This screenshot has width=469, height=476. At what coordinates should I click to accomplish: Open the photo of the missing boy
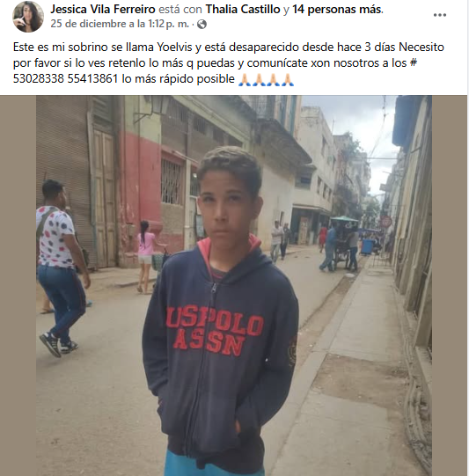pyautogui.click(x=234, y=286)
